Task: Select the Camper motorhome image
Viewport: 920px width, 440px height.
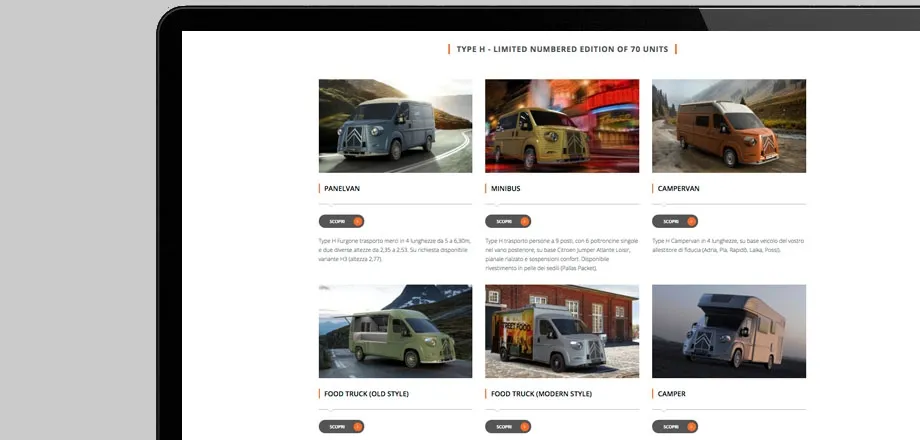Action: click(728, 331)
